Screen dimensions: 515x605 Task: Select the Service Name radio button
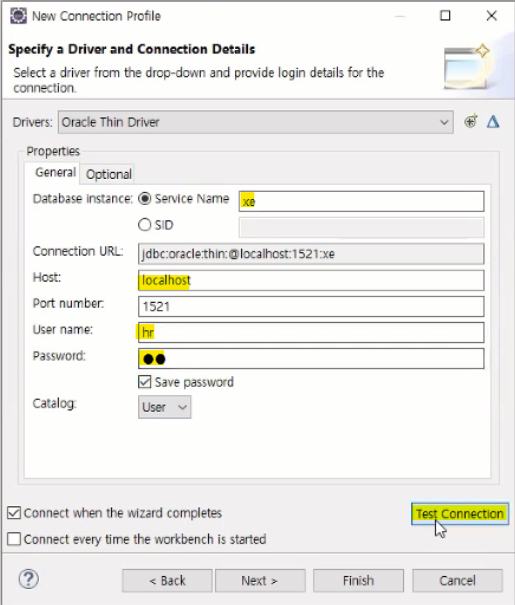(x=145, y=199)
